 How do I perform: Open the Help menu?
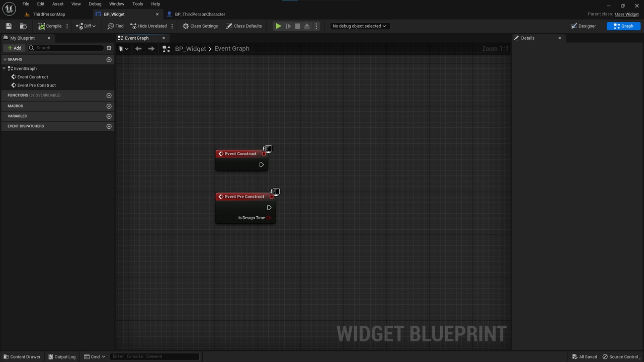click(x=155, y=4)
